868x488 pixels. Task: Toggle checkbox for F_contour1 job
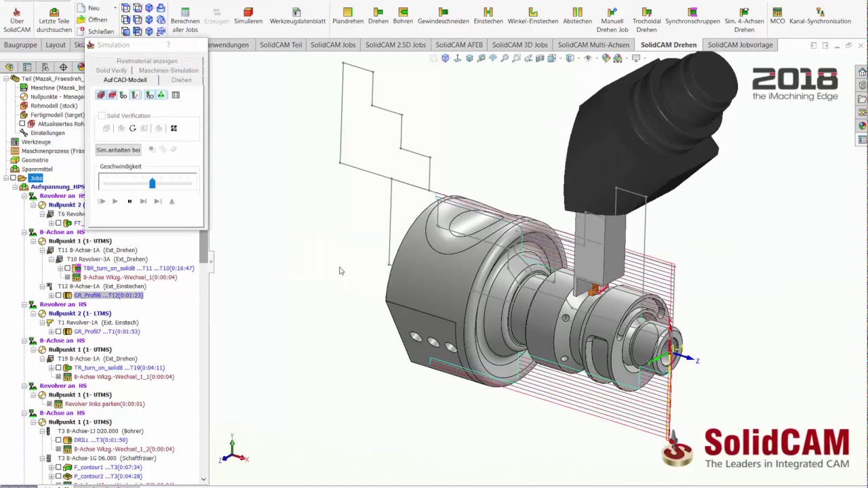(x=58, y=467)
